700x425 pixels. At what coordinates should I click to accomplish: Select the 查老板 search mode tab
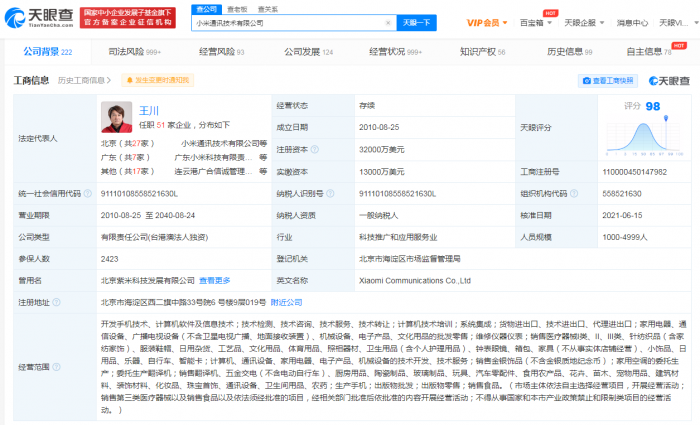[235, 6]
